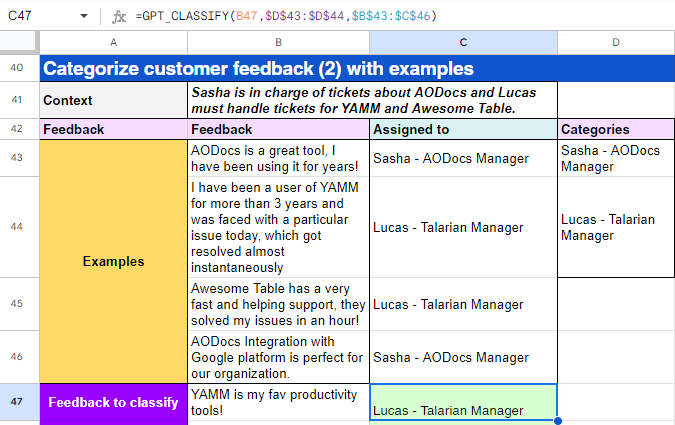
Task: Select cell 'I have been a user of YAMM'
Action: tap(279, 227)
